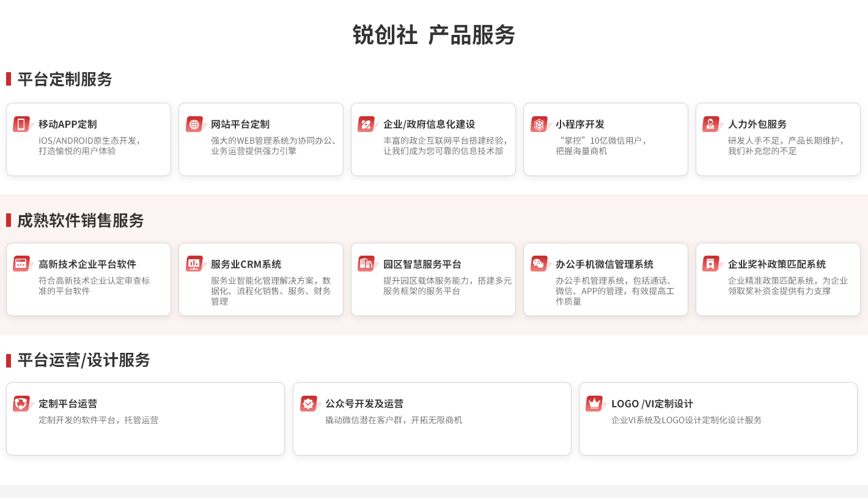Screen dimensions: 868x499
Task: Click the globe icon on 网站平台定制 card
Action: click(x=195, y=124)
